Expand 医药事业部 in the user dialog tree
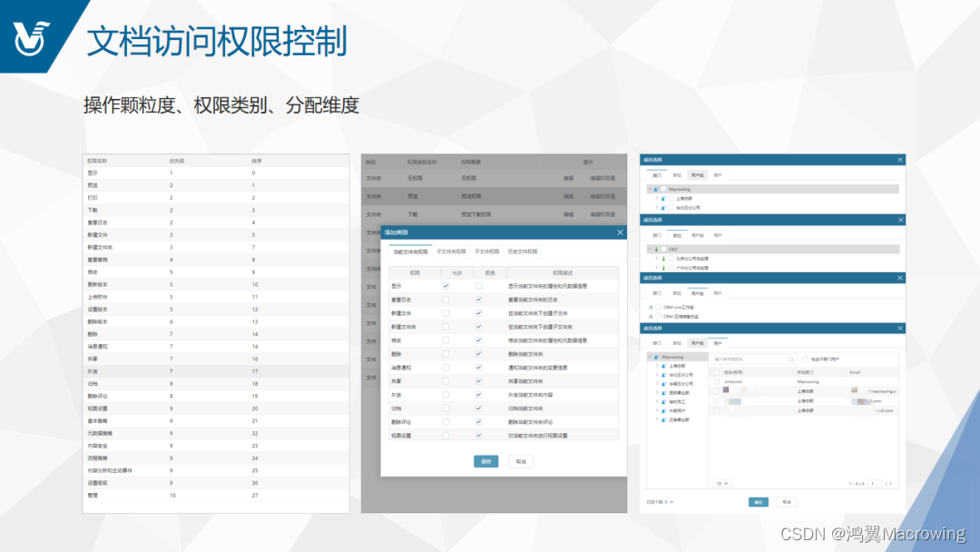 (x=657, y=393)
